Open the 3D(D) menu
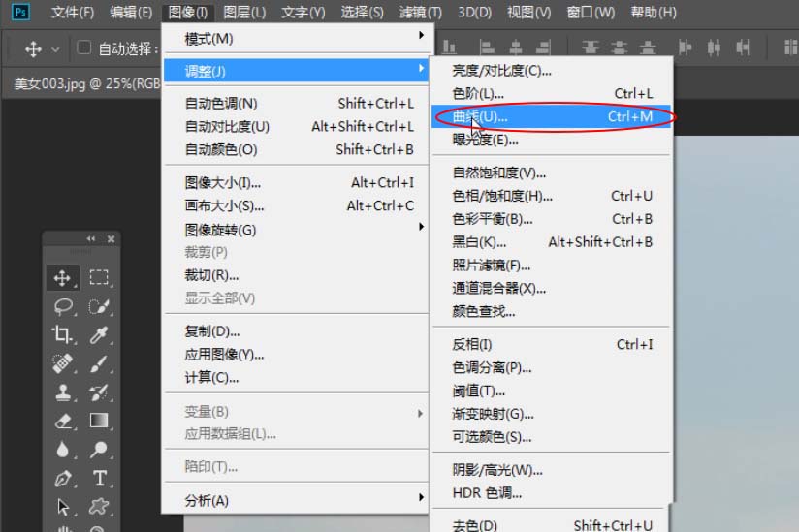 click(474, 12)
